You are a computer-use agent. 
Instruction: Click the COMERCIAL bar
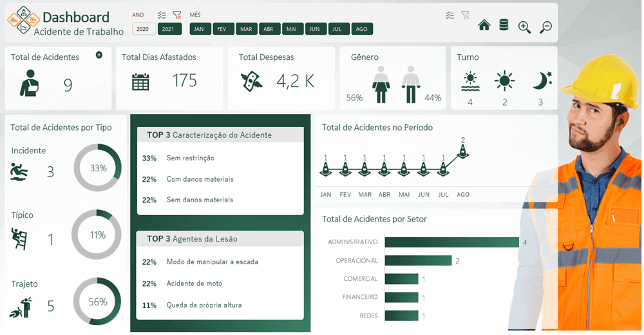401,279
